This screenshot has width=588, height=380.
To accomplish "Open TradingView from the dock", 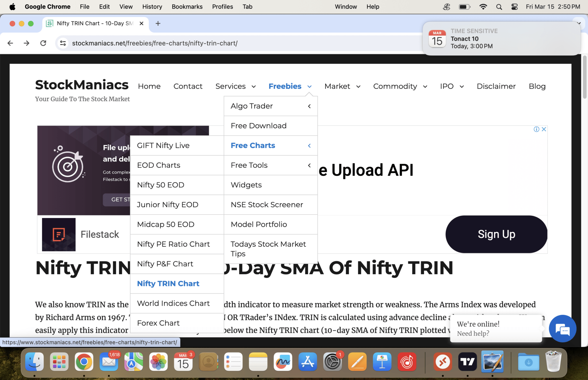I will tap(467, 362).
